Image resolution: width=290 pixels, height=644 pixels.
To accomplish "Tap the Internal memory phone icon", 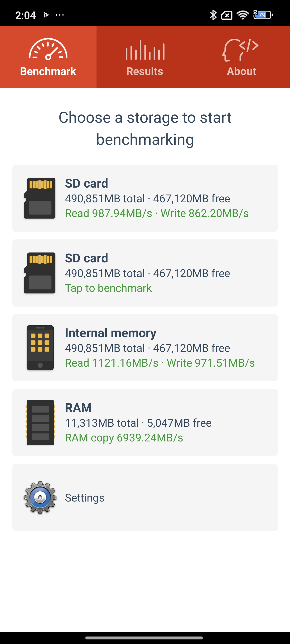I will coord(40,347).
